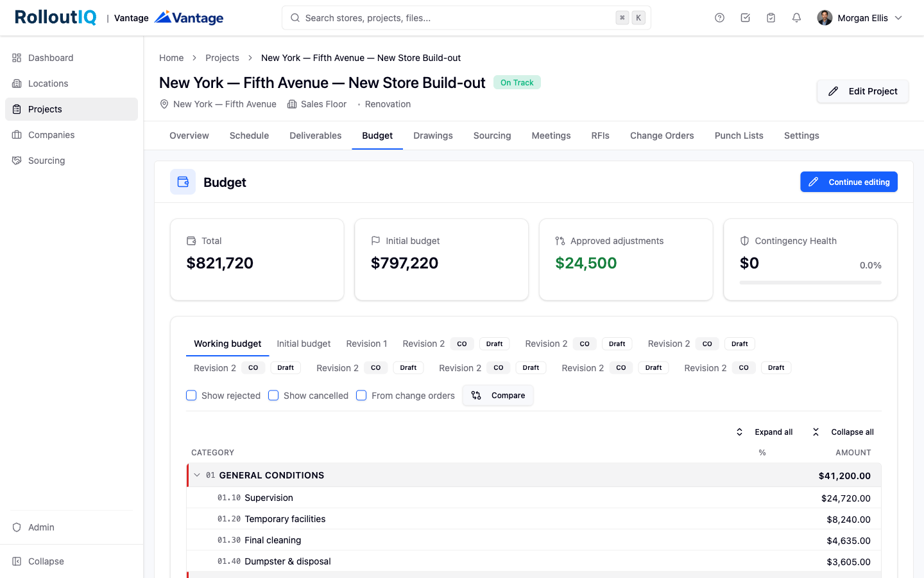
Task: Select the Temporary facilities row
Action: pyautogui.click(x=534, y=519)
